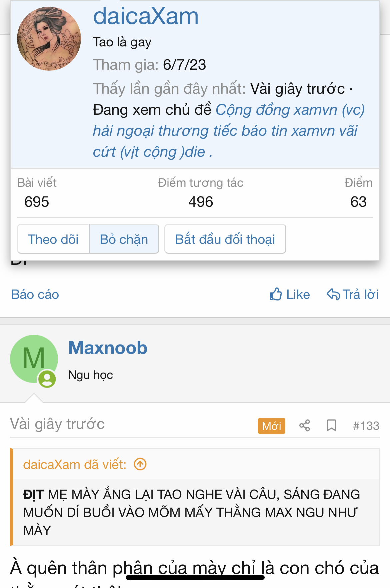Toggle Theo dõi to follow daicaXam
Viewport: 390px width, 588px height.
tap(53, 239)
